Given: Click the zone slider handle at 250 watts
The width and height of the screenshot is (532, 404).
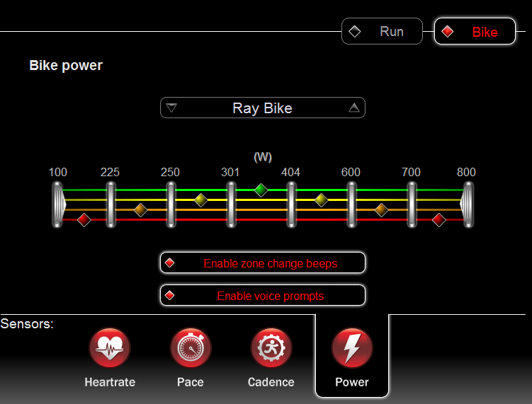Looking at the screenshot, I should pos(171,204).
